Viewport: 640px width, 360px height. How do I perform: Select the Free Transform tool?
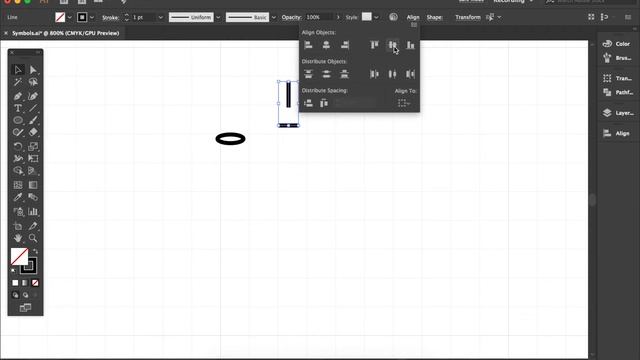tap(33, 158)
